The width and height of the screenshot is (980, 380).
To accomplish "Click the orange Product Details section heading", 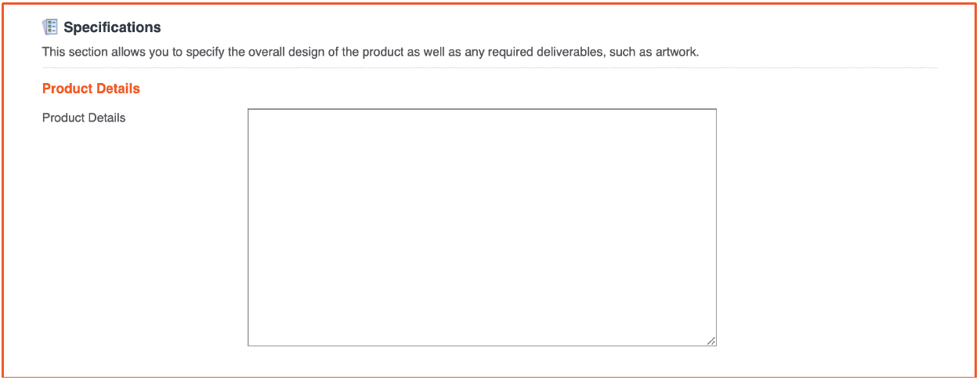I will (x=91, y=89).
